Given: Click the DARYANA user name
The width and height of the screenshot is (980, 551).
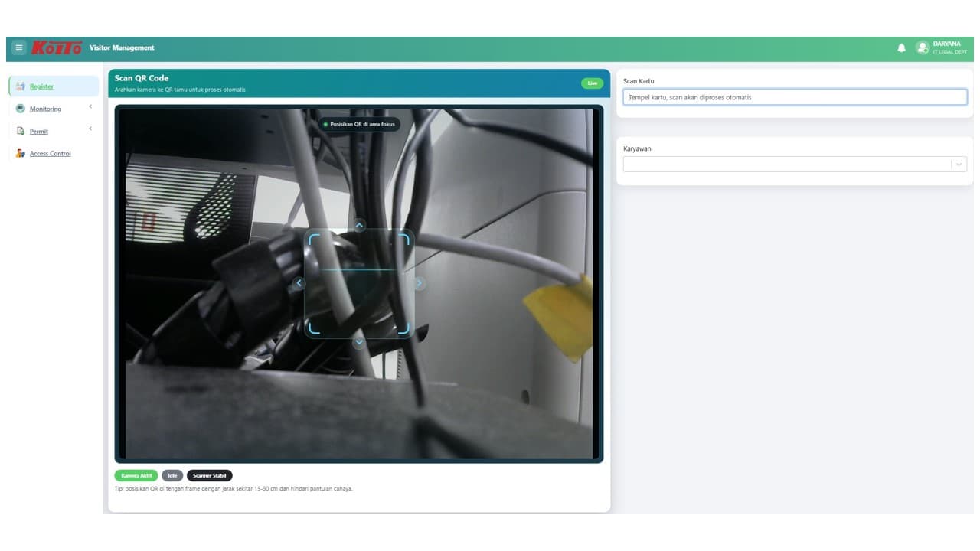Looking at the screenshot, I should point(946,44).
